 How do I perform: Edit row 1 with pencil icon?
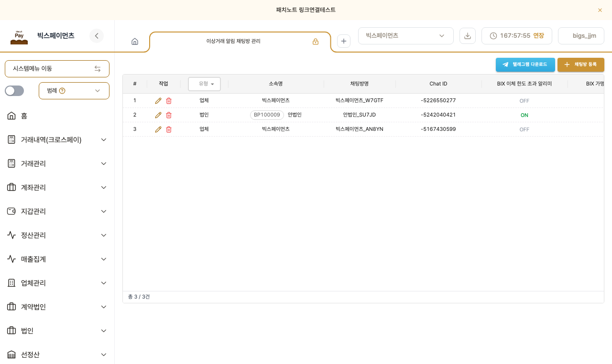158,101
